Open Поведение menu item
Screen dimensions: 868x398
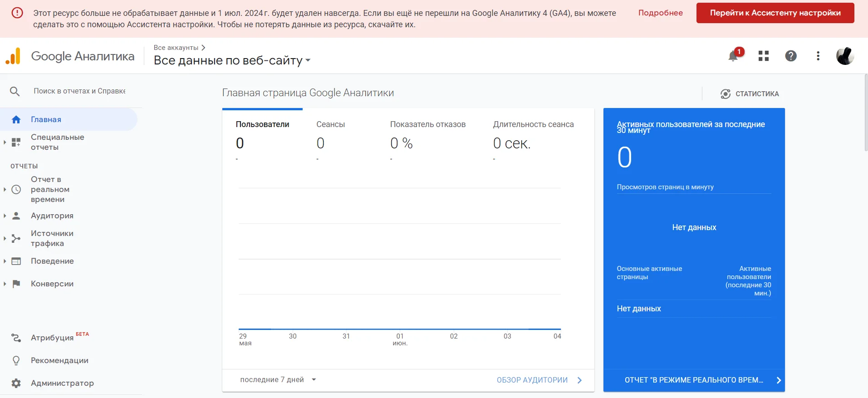point(52,261)
